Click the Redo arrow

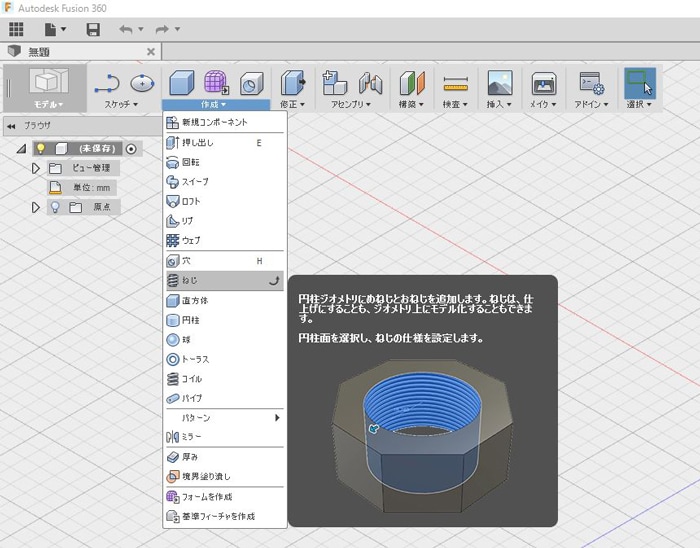click(x=162, y=29)
